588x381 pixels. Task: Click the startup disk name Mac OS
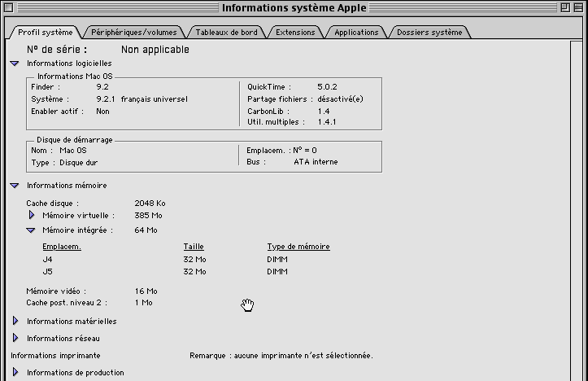pyautogui.click(x=73, y=151)
